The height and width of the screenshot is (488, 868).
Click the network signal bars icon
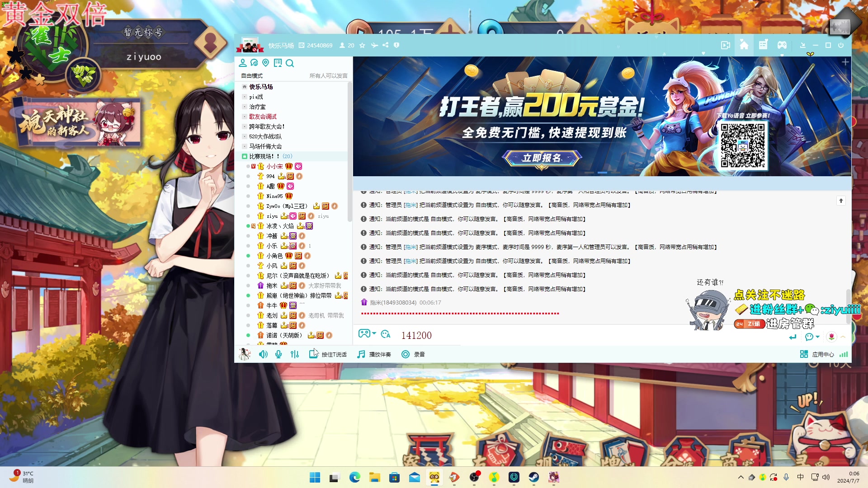click(844, 354)
